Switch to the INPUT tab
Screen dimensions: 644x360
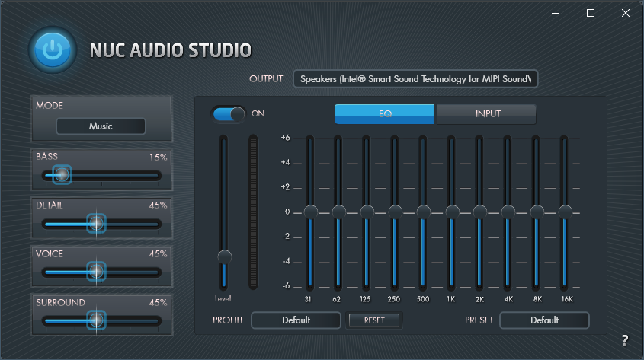tap(487, 114)
